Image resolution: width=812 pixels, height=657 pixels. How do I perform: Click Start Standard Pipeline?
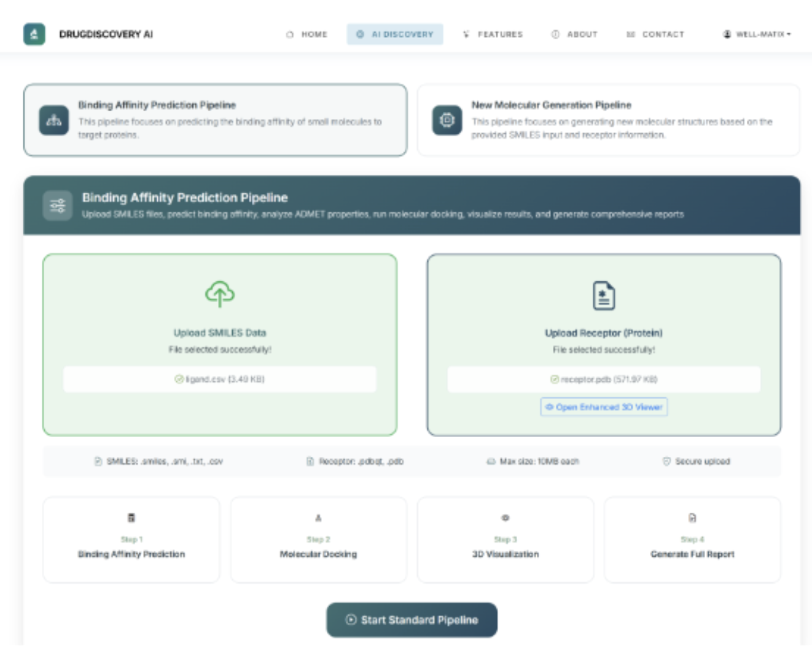(x=412, y=620)
